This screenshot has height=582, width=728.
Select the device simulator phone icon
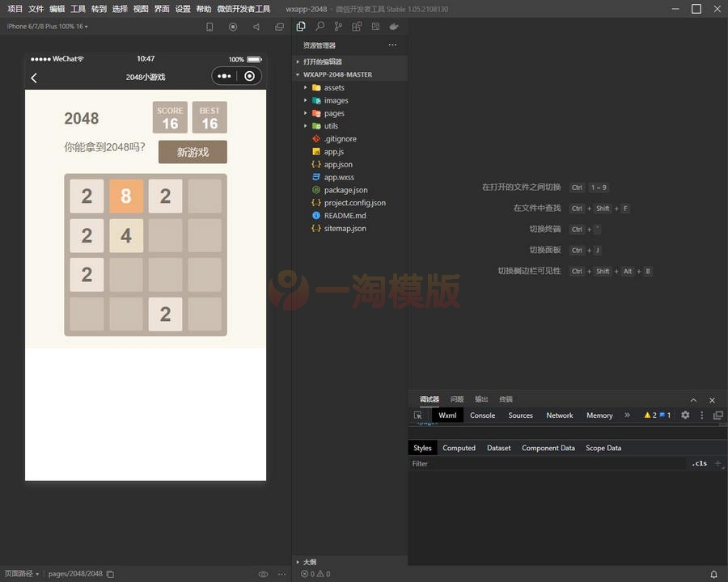click(210, 27)
